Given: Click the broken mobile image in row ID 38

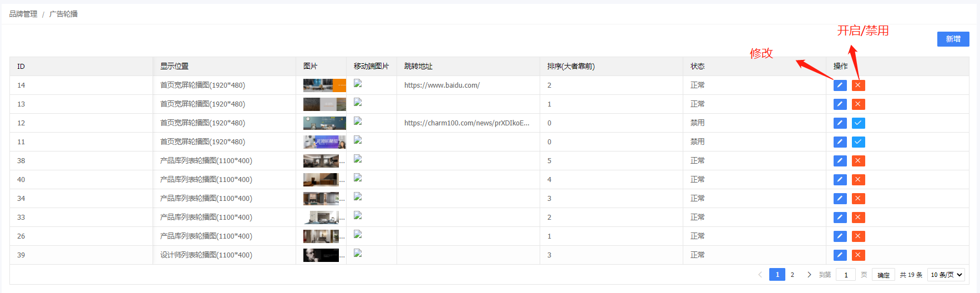Looking at the screenshot, I should tap(358, 159).
